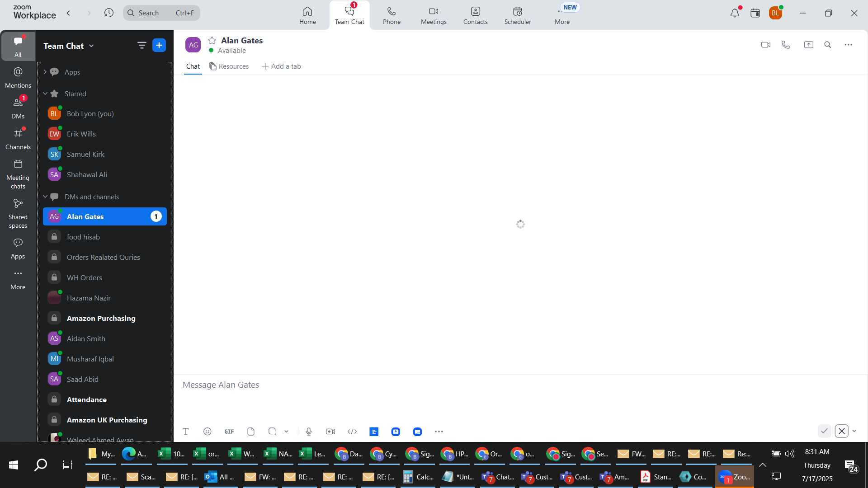Image resolution: width=868 pixels, height=488 pixels.
Task: Click the share screen icon in chat header
Action: coord(808,45)
